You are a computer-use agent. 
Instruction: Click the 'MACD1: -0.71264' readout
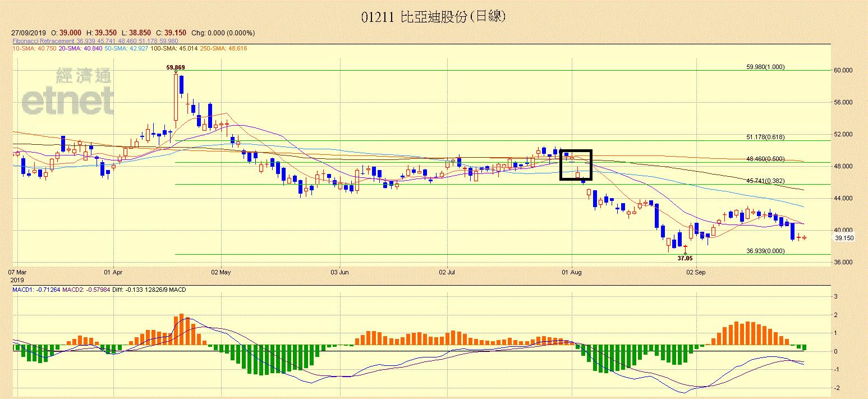coord(35,290)
